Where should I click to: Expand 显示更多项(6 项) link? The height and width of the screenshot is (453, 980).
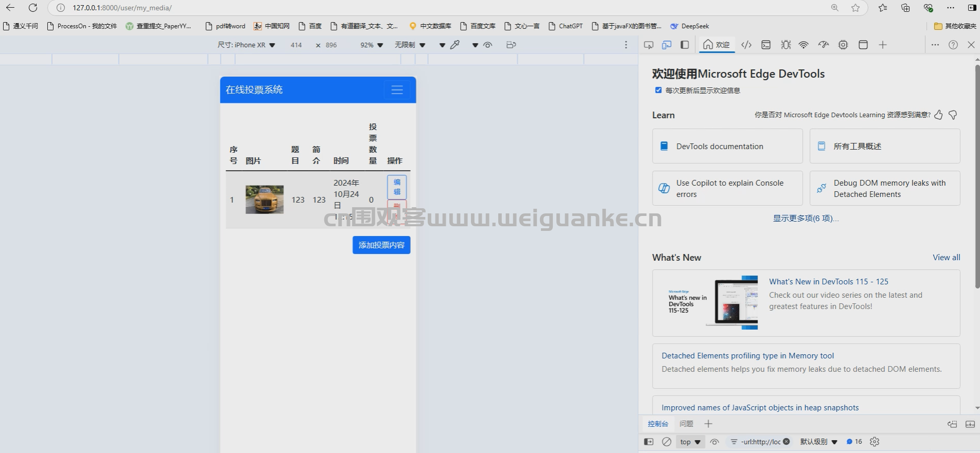806,218
